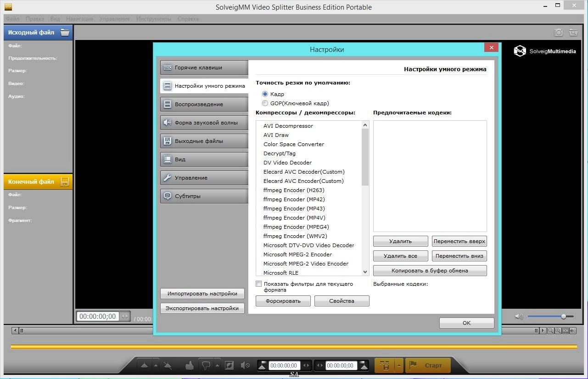The height and width of the screenshot is (379, 588).
Task: Select Elecard AVC Encoder(Custom) in the list
Action: point(303,181)
